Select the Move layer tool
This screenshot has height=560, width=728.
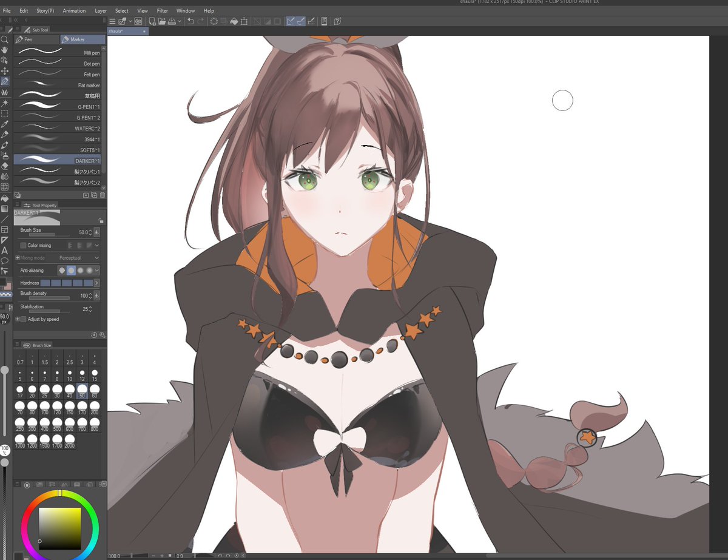[x=4, y=70]
